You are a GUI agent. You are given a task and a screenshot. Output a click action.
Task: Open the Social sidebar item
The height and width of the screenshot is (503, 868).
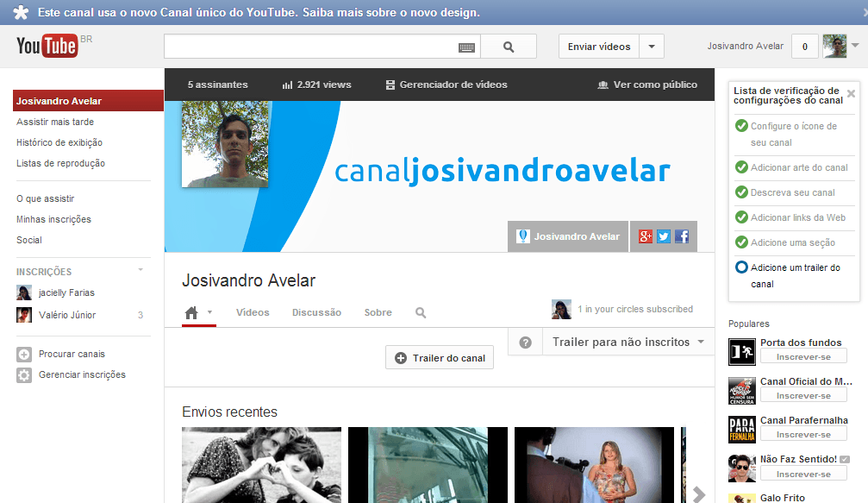tap(29, 240)
